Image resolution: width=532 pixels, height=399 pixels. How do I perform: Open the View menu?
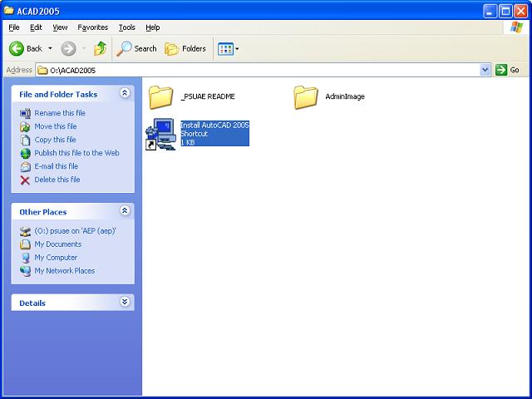60,27
